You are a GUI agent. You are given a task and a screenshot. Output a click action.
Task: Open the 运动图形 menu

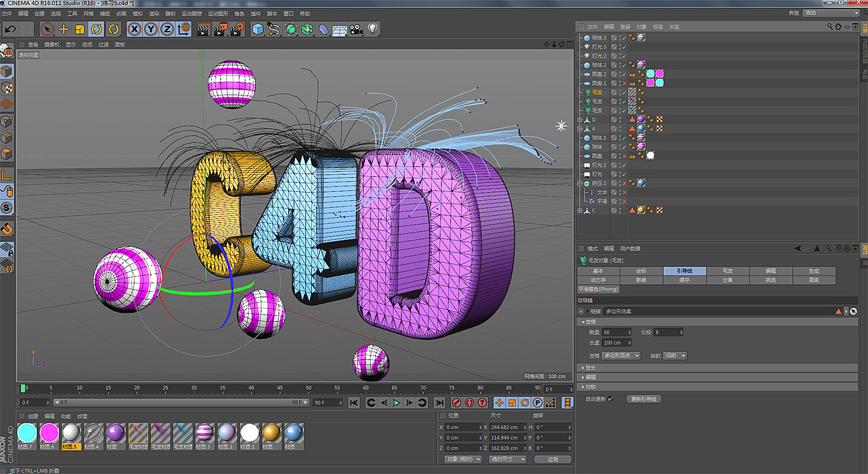tap(217, 14)
